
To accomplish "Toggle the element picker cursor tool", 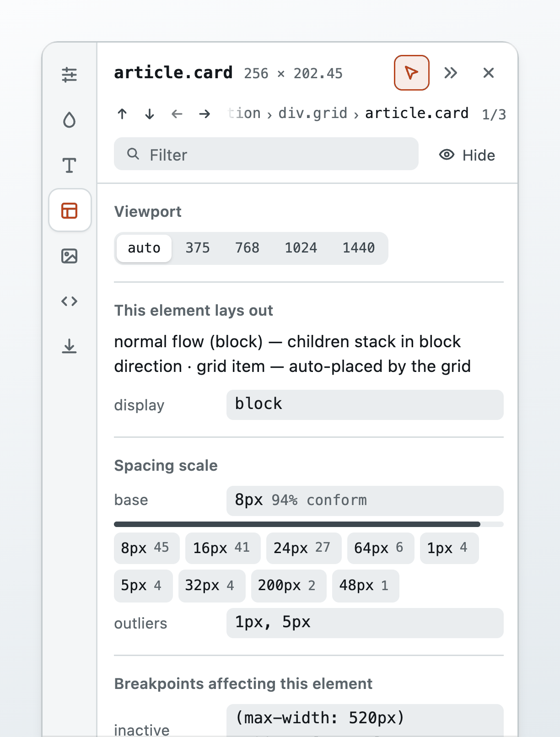I will coord(412,73).
